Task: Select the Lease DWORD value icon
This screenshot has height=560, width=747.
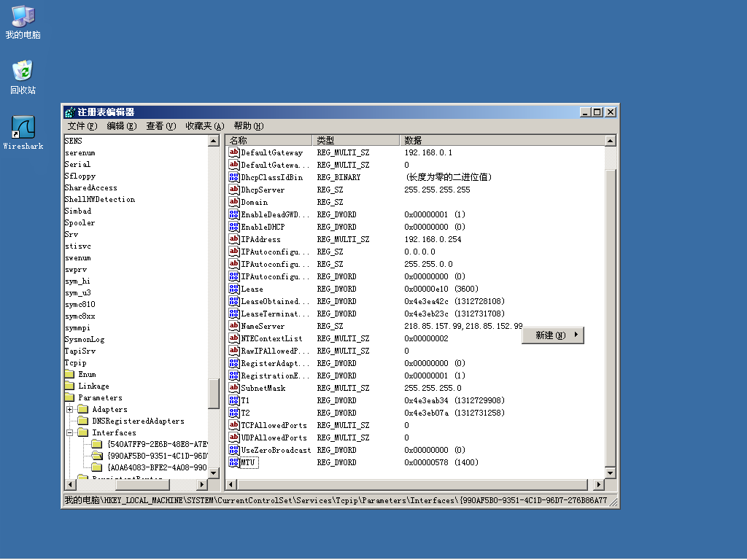Action: (x=233, y=289)
